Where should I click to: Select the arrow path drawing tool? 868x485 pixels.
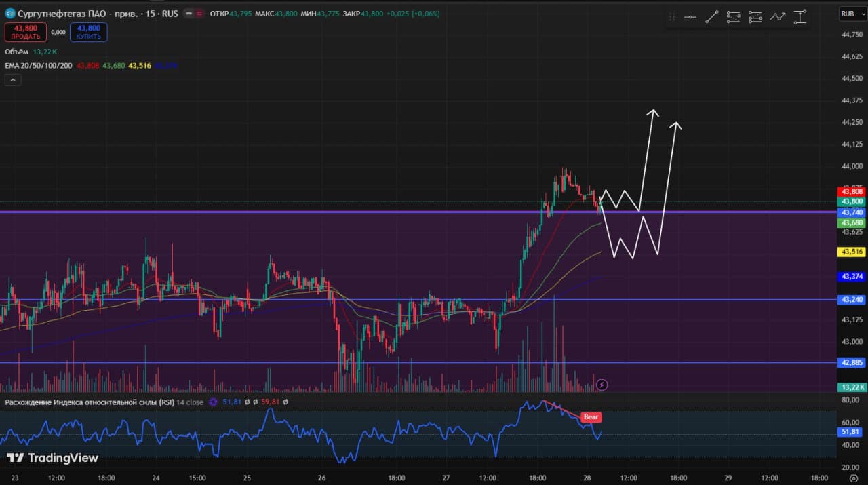coord(778,18)
